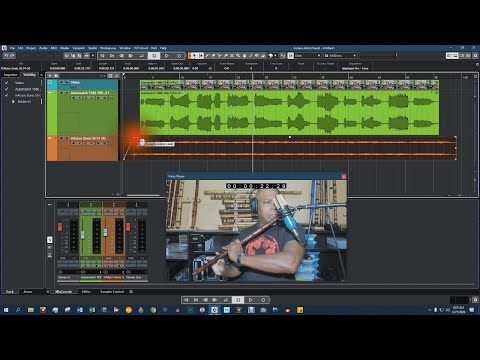Click the Undo arrow in the toolbar
The height and width of the screenshot is (360, 480).
coord(6,56)
